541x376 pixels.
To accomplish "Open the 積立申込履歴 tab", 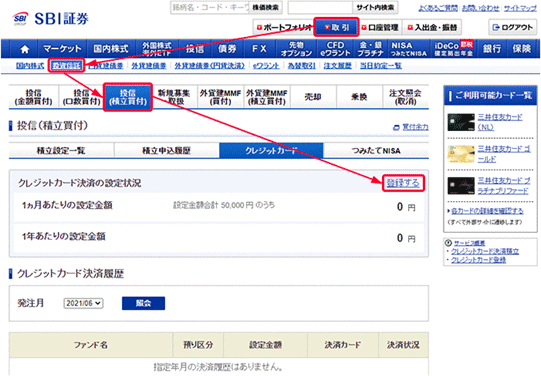I will 166,151.
